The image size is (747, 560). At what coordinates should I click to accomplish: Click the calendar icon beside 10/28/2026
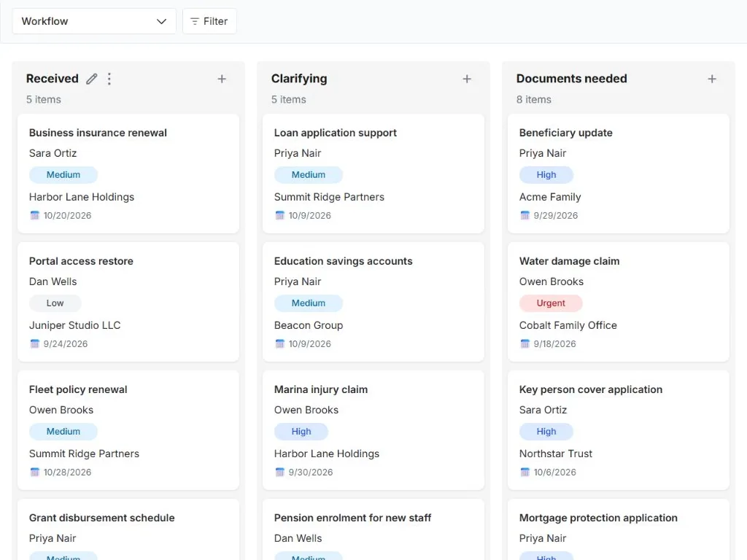tap(35, 472)
